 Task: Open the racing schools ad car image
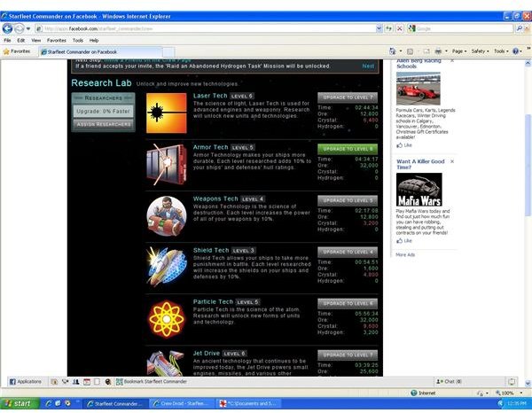tap(419, 88)
